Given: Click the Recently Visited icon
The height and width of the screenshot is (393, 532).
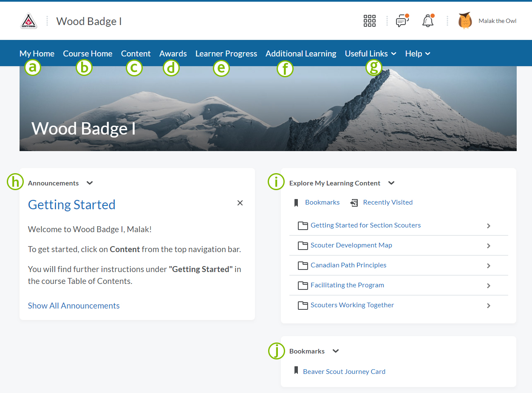Looking at the screenshot, I should tap(354, 203).
